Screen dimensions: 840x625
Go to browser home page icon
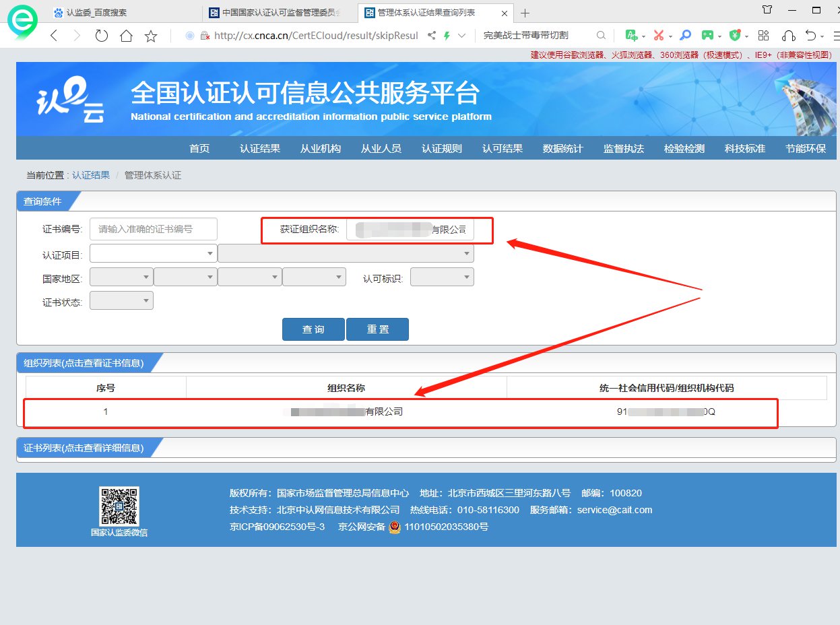[126, 36]
